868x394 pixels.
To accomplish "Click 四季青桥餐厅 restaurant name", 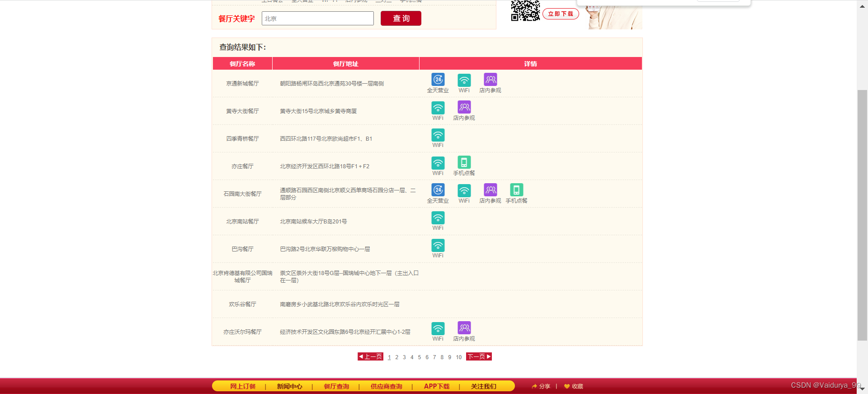I will [242, 139].
